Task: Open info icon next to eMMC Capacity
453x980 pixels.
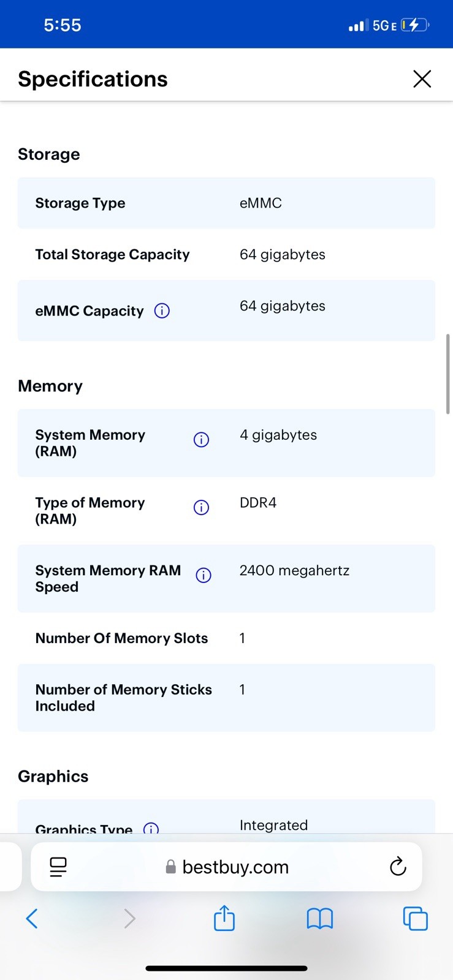Action: click(x=162, y=311)
